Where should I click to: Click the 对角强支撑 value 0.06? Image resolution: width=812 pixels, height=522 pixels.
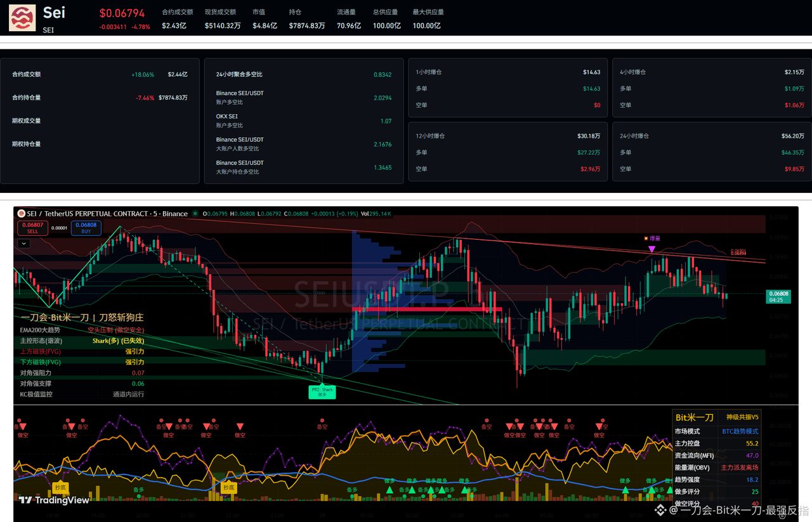coord(138,384)
